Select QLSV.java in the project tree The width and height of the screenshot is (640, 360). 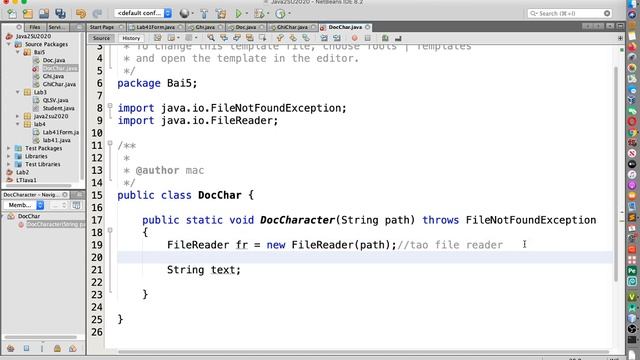pyautogui.click(x=55, y=100)
